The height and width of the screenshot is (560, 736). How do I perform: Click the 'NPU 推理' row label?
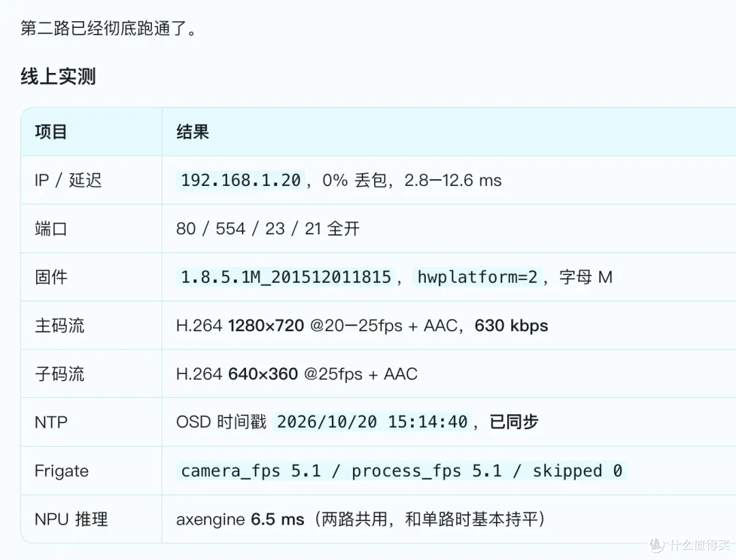pyautogui.click(x=72, y=519)
